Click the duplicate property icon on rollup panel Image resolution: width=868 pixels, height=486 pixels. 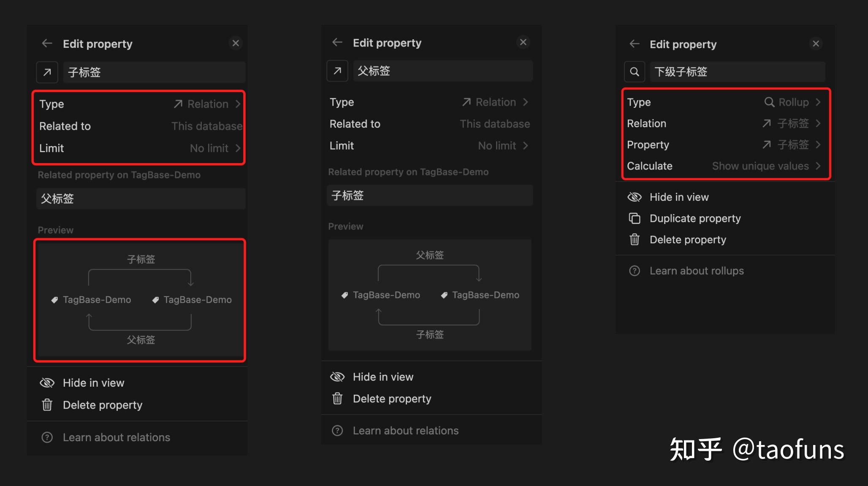634,218
